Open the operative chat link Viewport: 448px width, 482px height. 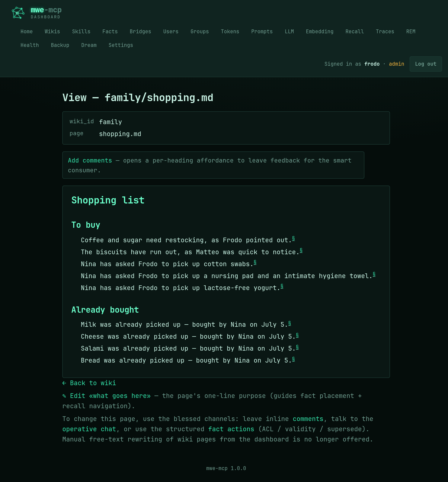pyautogui.click(x=89, y=429)
